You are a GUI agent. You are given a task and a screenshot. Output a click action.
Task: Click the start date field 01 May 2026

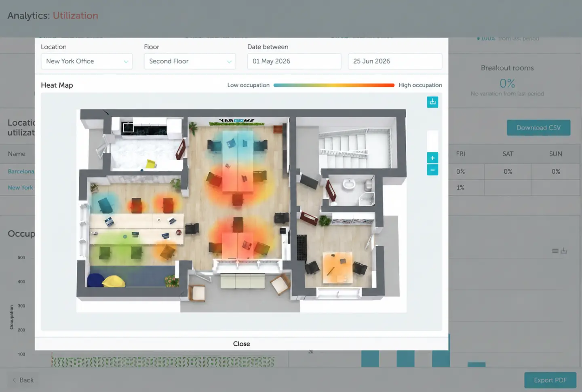[x=294, y=61]
